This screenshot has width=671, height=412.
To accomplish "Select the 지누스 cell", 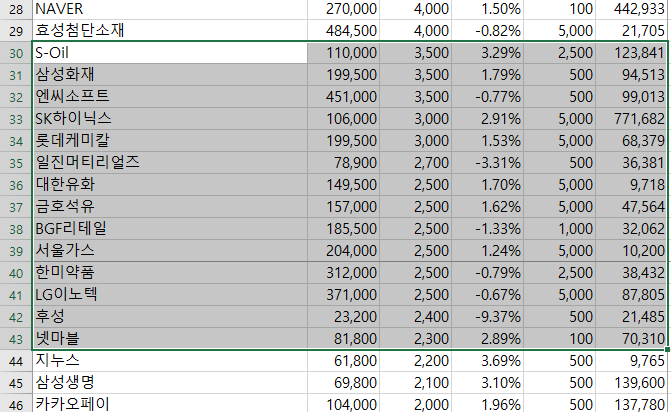I will click(170, 361).
